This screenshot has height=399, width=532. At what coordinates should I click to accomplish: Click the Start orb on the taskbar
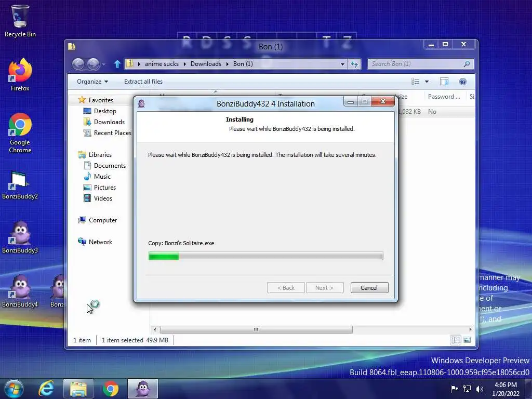click(14, 389)
